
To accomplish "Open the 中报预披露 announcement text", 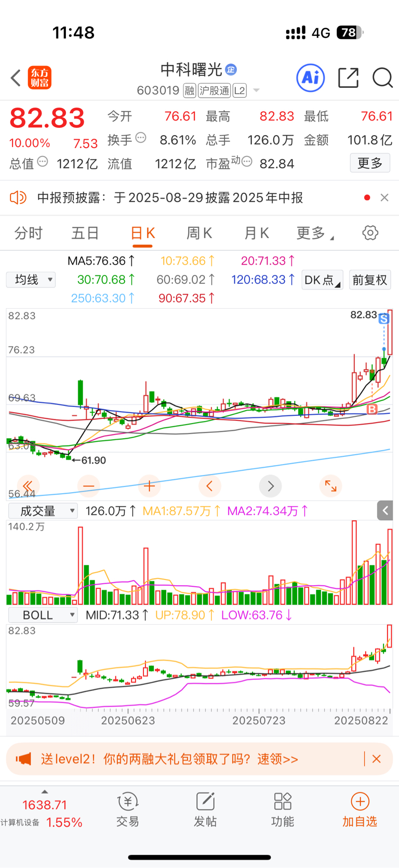I will tap(170, 198).
